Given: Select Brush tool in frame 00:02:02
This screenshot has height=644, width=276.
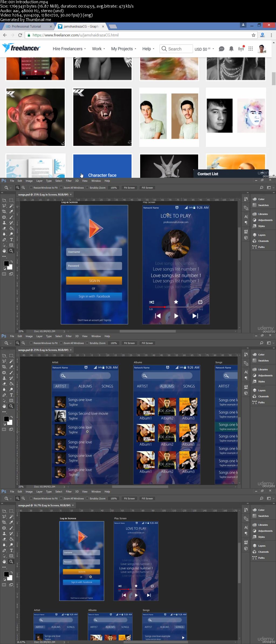Looking at the screenshot, I should click(11, 217).
